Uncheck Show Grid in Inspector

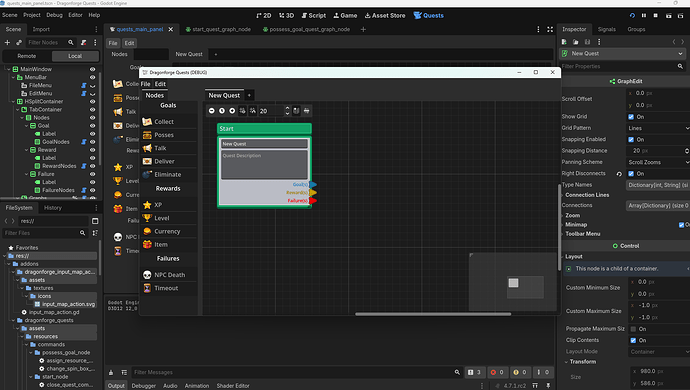pyautogui.click(x=631, y=117)
